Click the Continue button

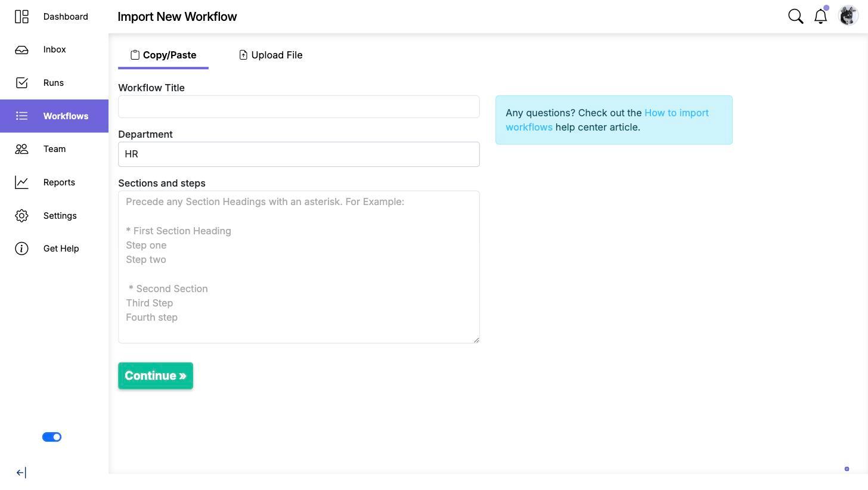[156, 376]
